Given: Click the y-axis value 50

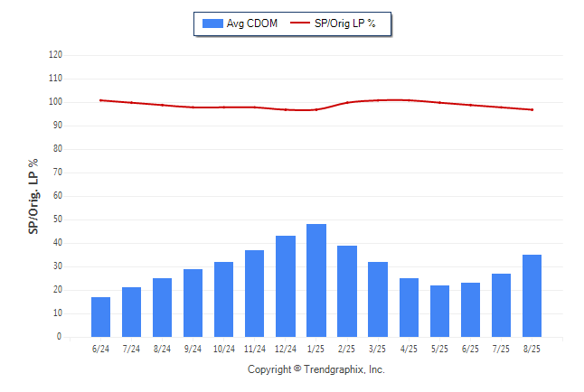Looking at the screenshot, I should click(58, 219).
